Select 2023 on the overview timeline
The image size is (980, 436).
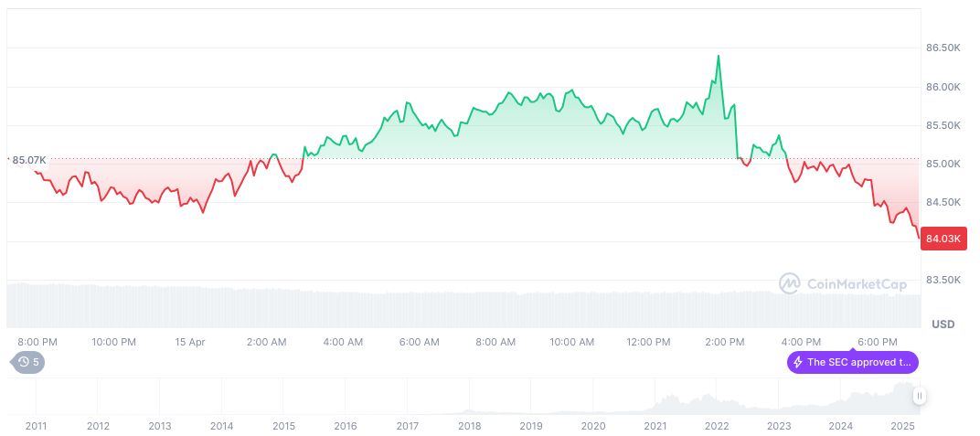pos(779,426)
